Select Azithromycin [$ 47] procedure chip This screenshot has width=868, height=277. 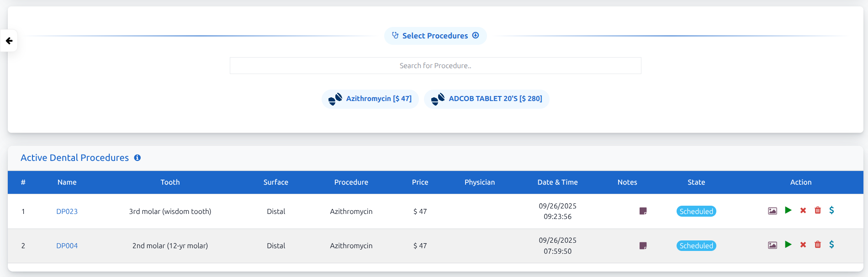[x=370, y=99]
